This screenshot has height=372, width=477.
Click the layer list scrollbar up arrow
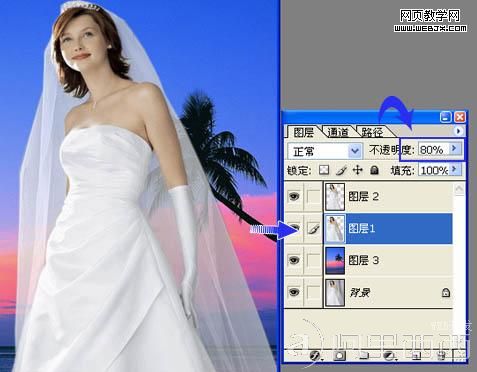(459, 189)
